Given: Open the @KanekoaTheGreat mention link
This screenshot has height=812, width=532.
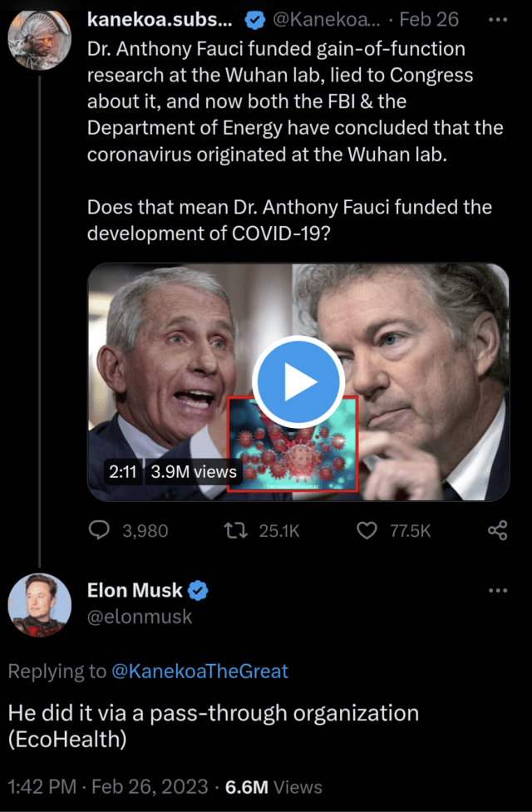Looking at the screenshot, I should 199,672.
